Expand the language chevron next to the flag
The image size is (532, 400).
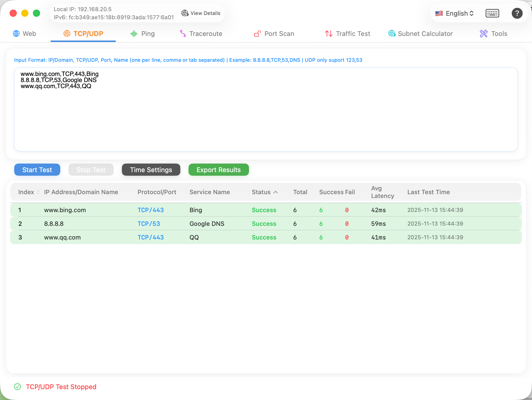click(x=471, y=13)
